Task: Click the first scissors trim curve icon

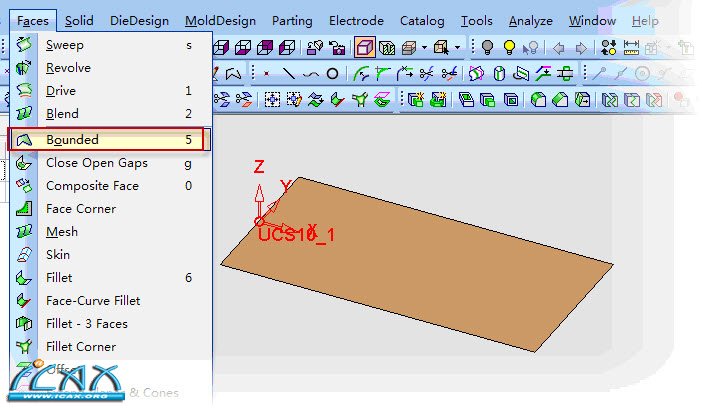Action: click(427, 73)
